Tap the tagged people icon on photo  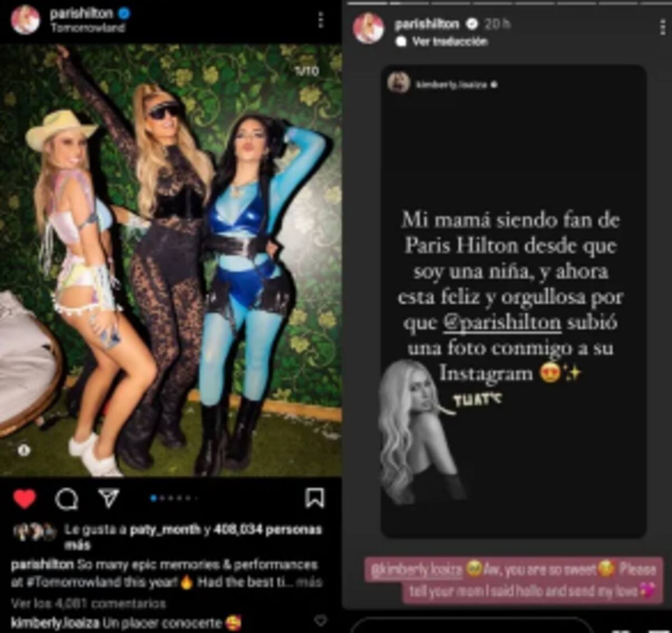(x=24, y=450)
